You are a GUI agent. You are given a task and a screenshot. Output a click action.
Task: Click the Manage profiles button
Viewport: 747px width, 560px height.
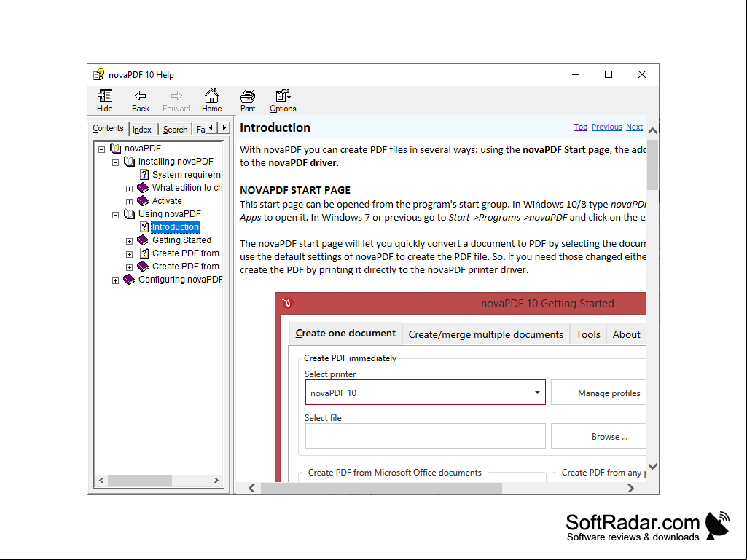[599, 393]
